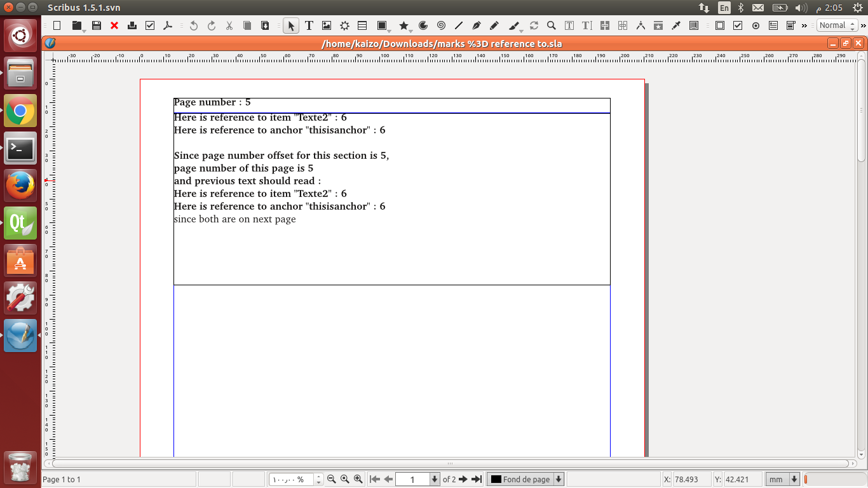Expand the Fond de page layer dropdown
Image resolution: width=868 pixels, height=488 pixels.
[x=559, y=479]
